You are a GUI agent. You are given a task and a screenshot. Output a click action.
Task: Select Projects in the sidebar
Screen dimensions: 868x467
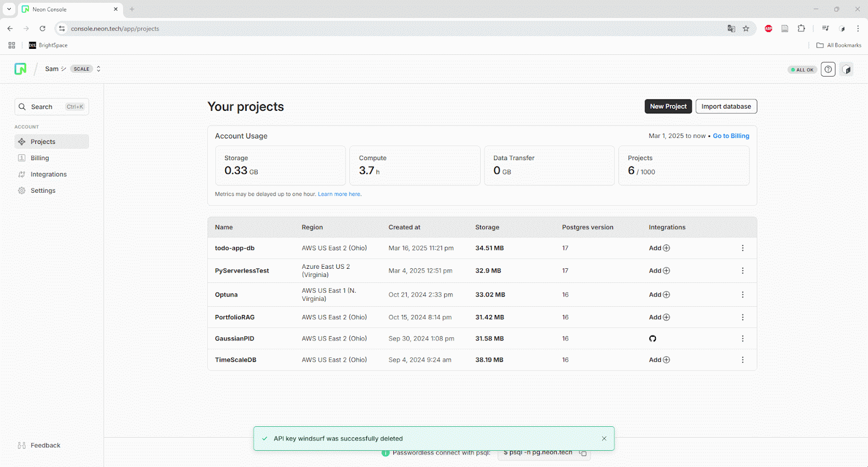52,142
